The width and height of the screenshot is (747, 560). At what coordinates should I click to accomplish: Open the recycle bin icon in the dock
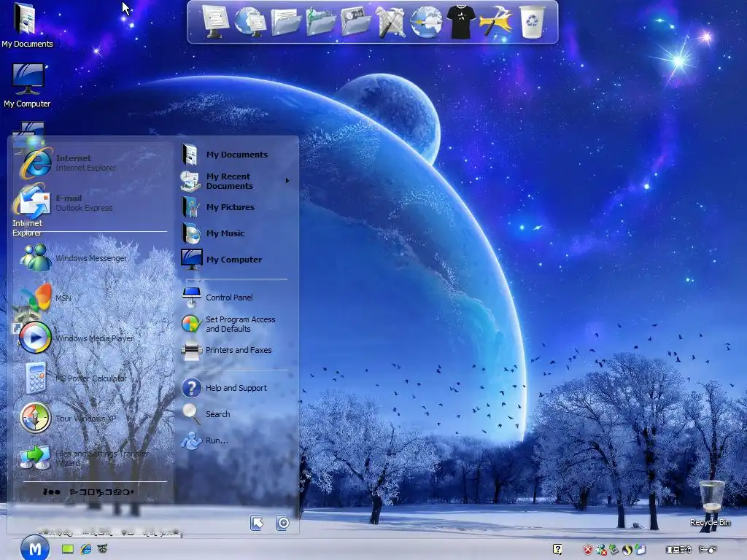pos(532,22)
